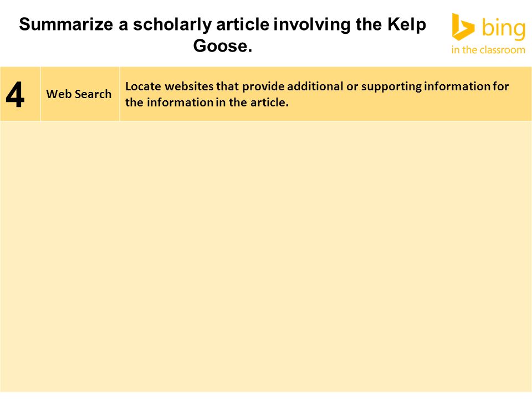The width and height of the screenshot is (532, 399).
Task: Select the "in the classroom" tagline
Action: coord(488,50)
